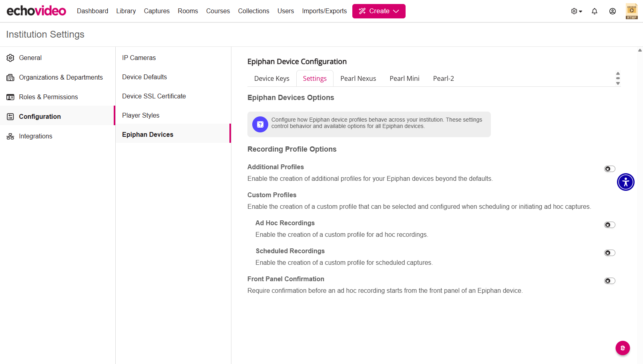Open the Pearl Nexus tab

(x=358, y=78)
